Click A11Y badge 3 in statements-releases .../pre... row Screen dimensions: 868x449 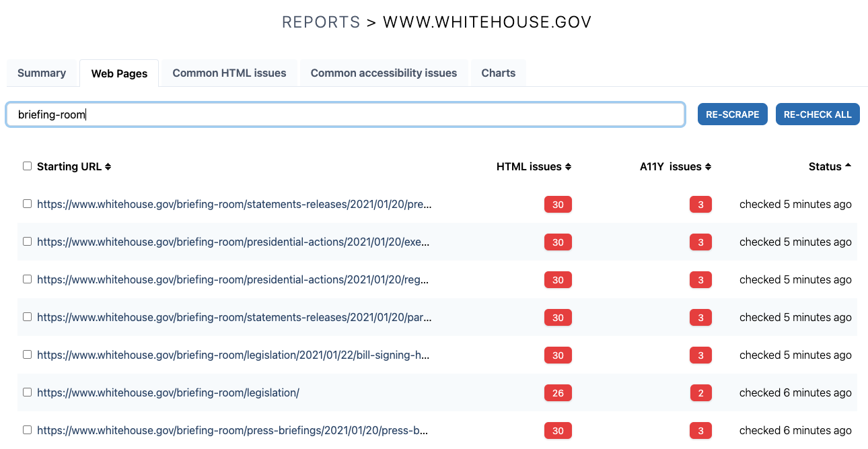coord(700,204)
